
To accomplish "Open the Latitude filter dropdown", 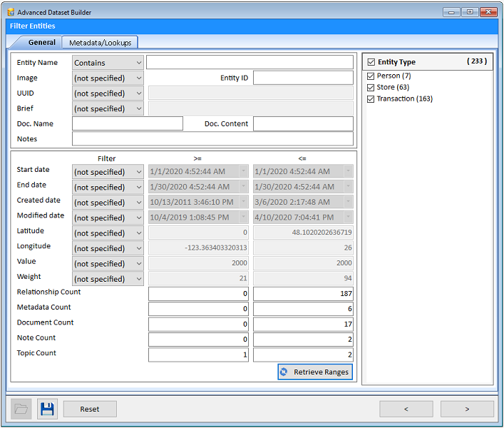I will [108, 233].
